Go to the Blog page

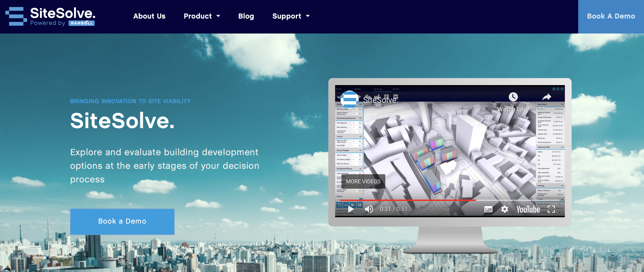[246, 16]
